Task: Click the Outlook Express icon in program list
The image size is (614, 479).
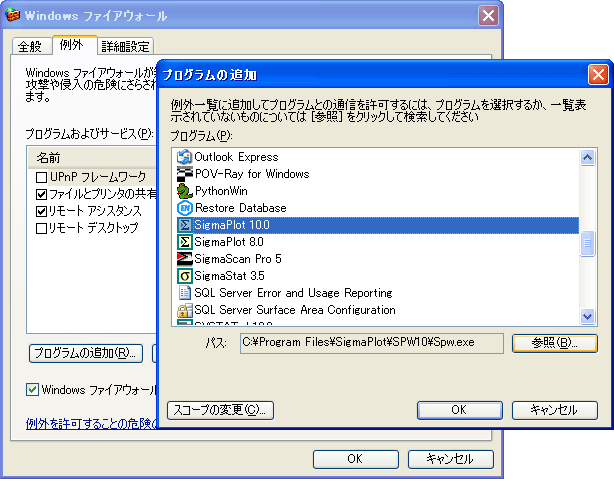Action: pos(184,157)
